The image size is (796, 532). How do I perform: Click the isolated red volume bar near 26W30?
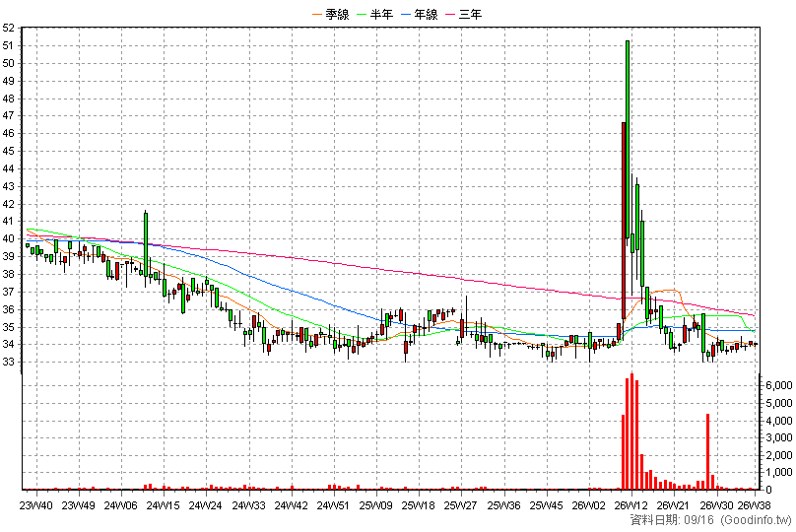click(707, 452)
